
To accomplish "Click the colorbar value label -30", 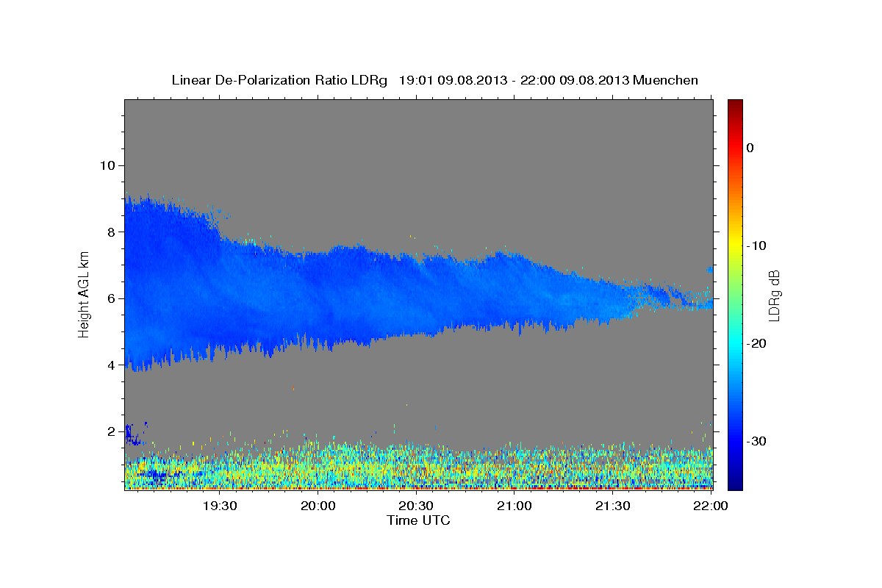I will coord(756,441).
